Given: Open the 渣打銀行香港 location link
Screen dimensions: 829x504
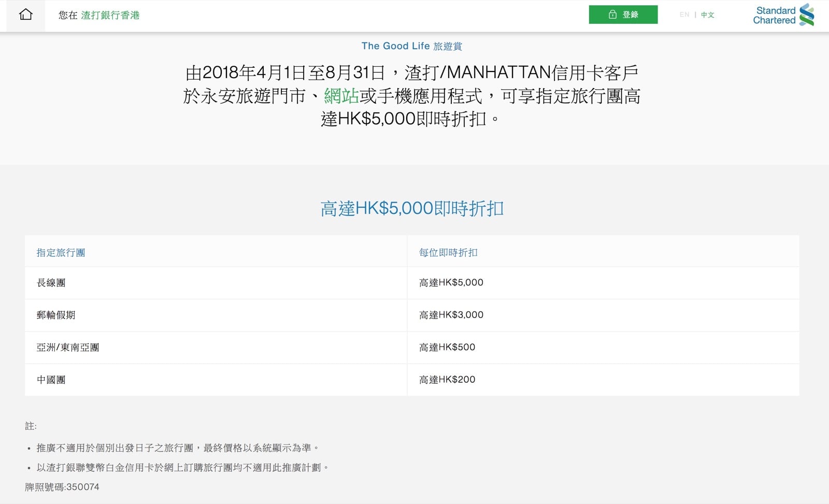Looking at the screenshot, I should 110,15.
